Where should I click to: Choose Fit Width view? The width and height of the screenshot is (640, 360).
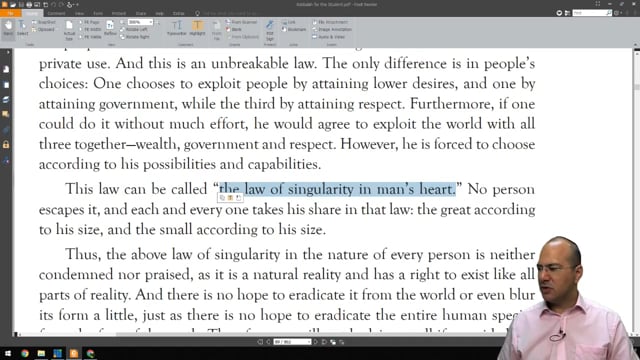click(90, 29)
